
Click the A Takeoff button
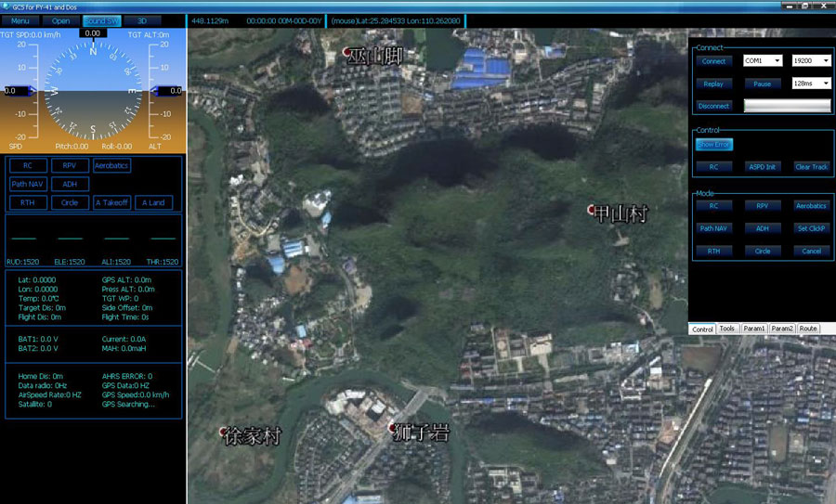[x=111, y=203]
